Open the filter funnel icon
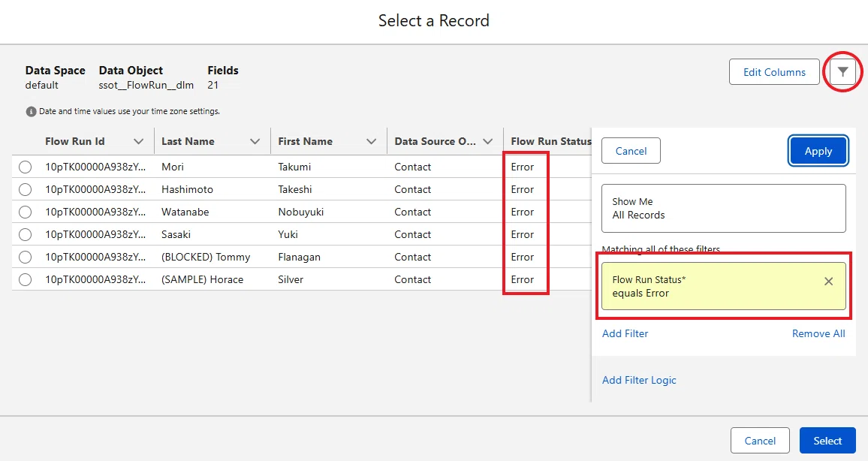 pos(842,71)
